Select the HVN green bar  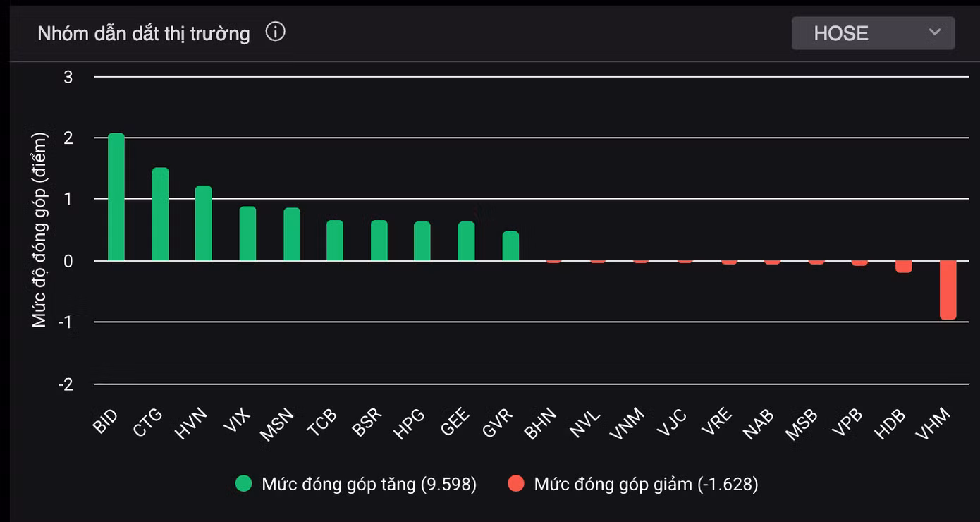(204, 224)
